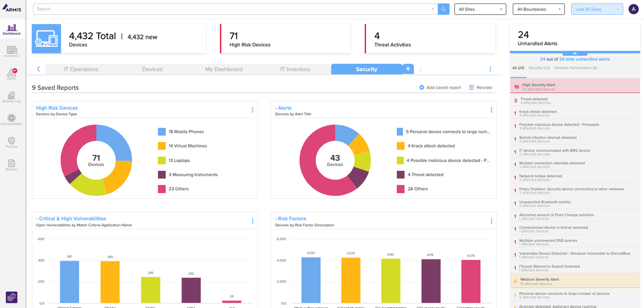Open the Activity Log from the sidebar
This screenshot has height=308, width=644.
[12, 97]
